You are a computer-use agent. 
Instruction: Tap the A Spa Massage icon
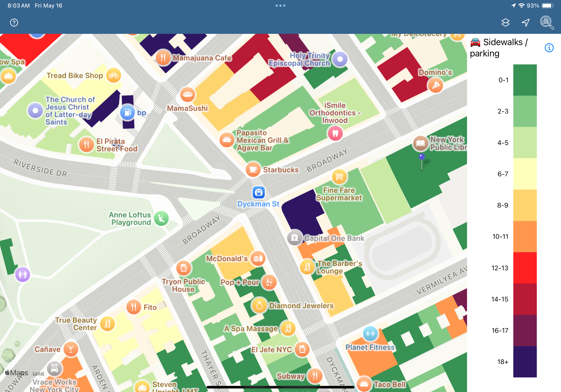point(288,329)
